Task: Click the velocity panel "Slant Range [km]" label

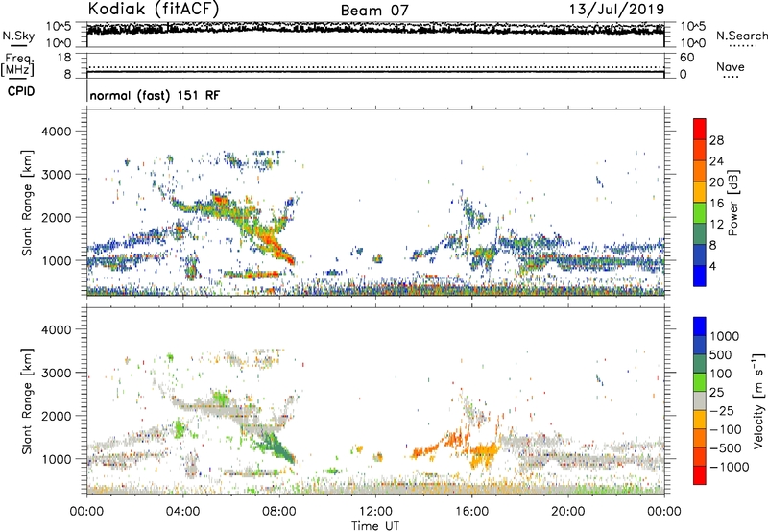Action: click(x=28, y=401)
